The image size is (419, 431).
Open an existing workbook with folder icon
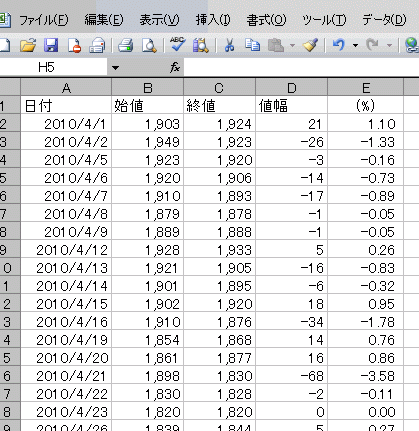pos(28,45)
